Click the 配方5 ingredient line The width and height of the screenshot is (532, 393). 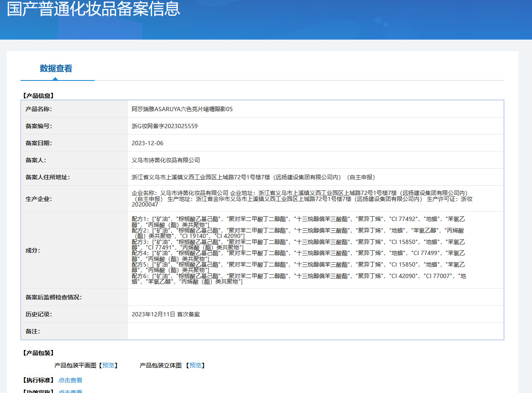coord(298,267)
